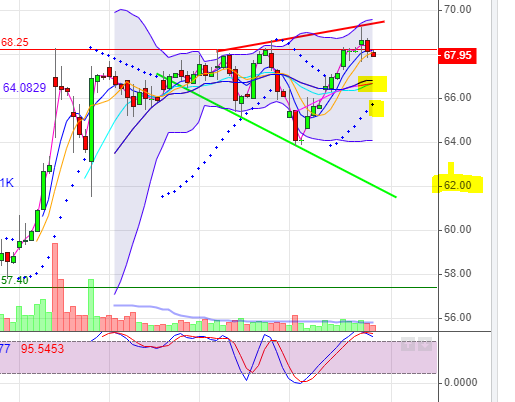Click the move-pane-down arrow icon in indicator panel
Viewport: 515px width, 402px height.
click(425, 344)
